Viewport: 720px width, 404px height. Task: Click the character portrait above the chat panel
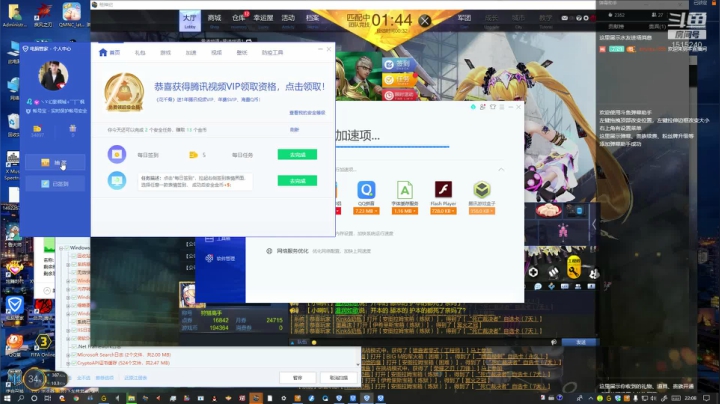click(187, 294)
